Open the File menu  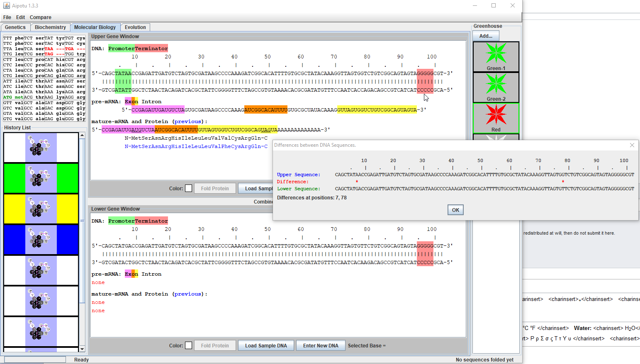tap(7, 17)
